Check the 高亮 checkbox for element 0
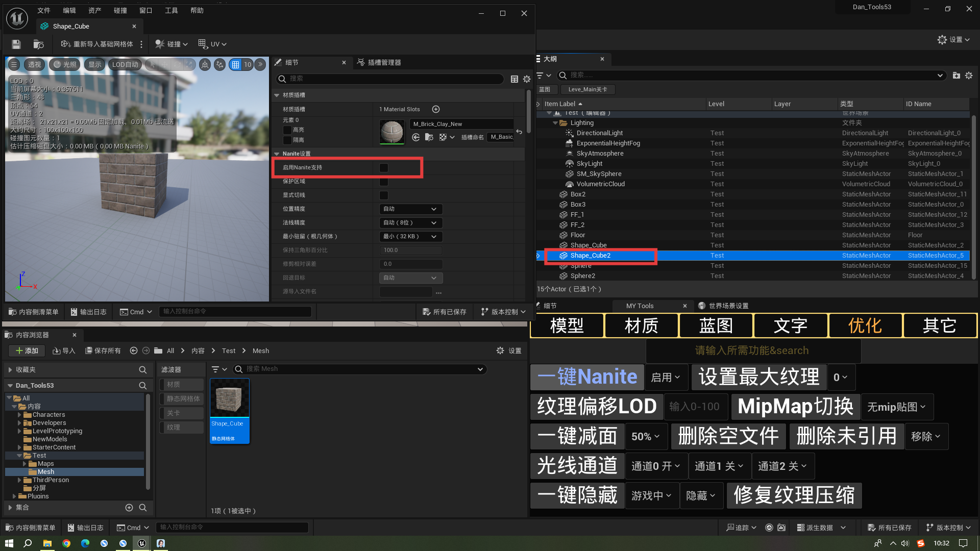The height and width of the screenshot is (551, 980). pos(287,130)
